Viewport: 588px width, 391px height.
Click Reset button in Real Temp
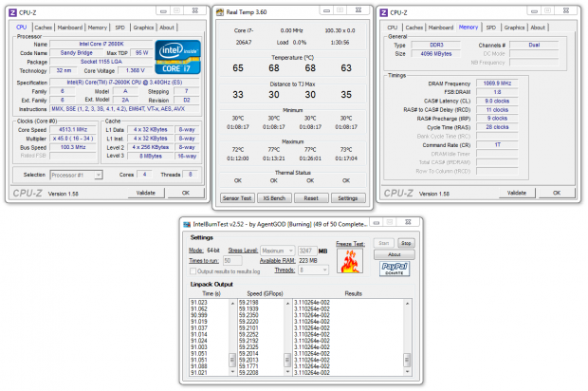(x=311, y=198)
